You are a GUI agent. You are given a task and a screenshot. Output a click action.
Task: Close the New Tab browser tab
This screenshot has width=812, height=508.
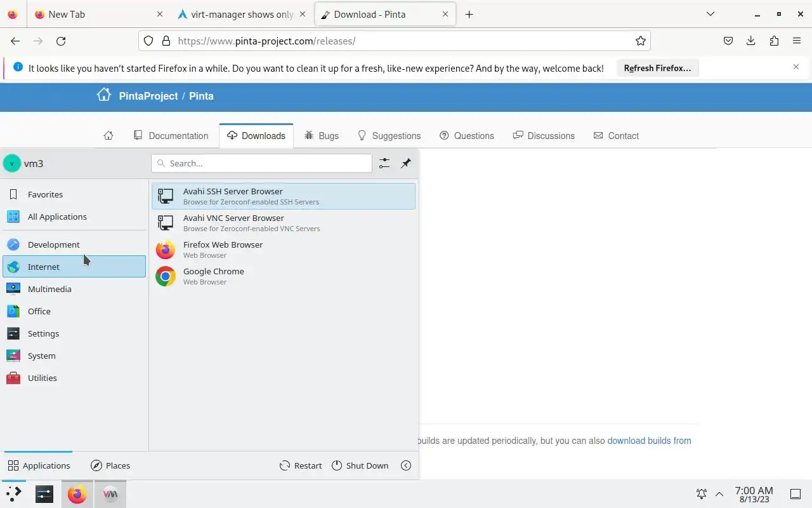[159, 14]
